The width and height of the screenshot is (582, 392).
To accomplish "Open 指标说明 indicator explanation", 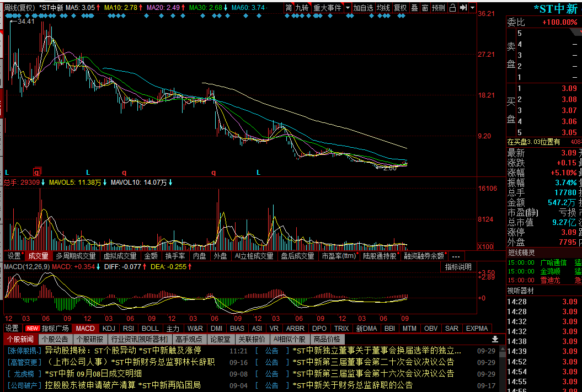I will click(x=458, y=267).
